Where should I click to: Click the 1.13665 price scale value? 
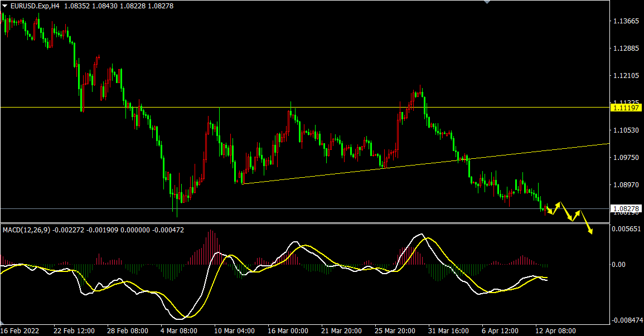[x=626, y=21]
